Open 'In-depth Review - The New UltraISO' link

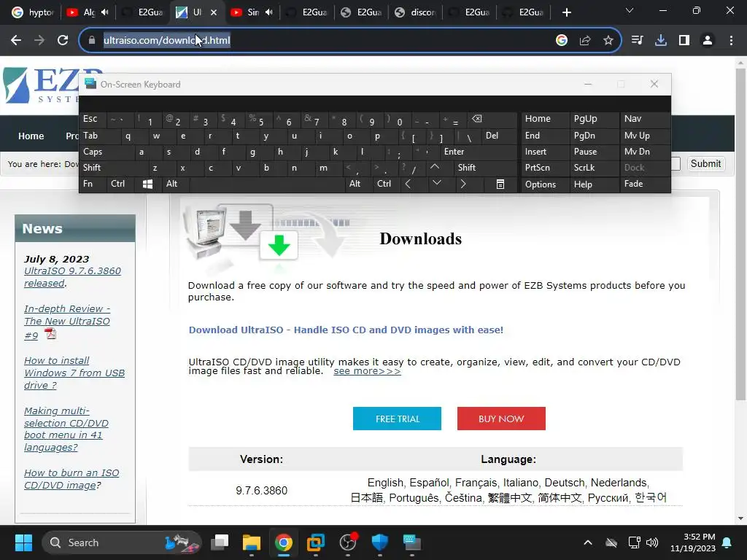66,315
